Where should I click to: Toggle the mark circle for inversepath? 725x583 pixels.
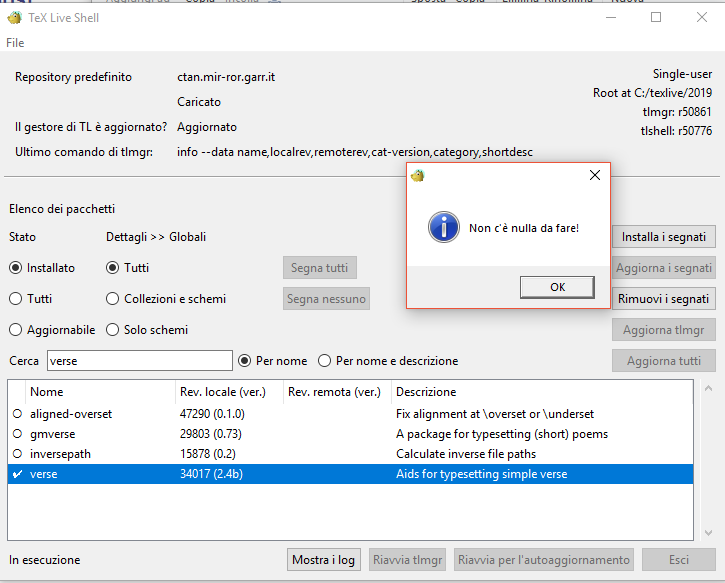coord(18,454)
